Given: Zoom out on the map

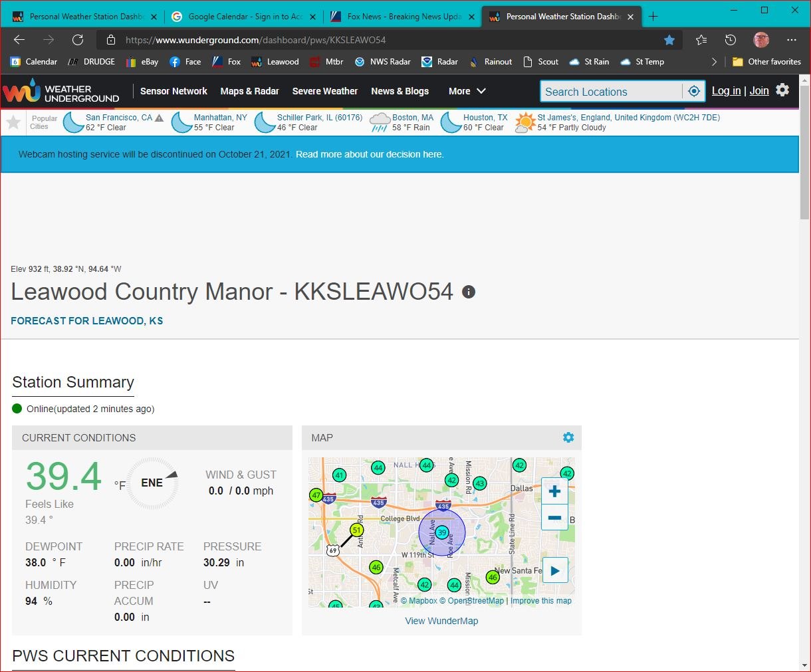Looking at the screenshot, I should 555,517.
